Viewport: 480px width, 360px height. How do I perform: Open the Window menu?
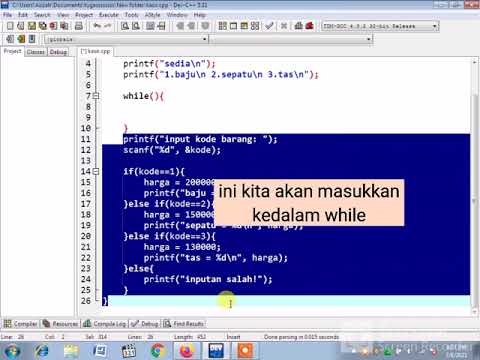point(177,15)
